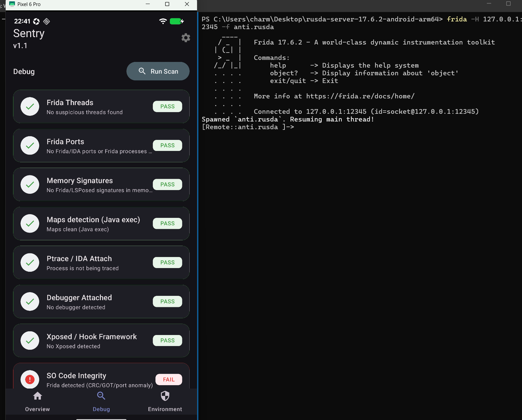Switch to the Overview tab

click(x=38, y=401)
